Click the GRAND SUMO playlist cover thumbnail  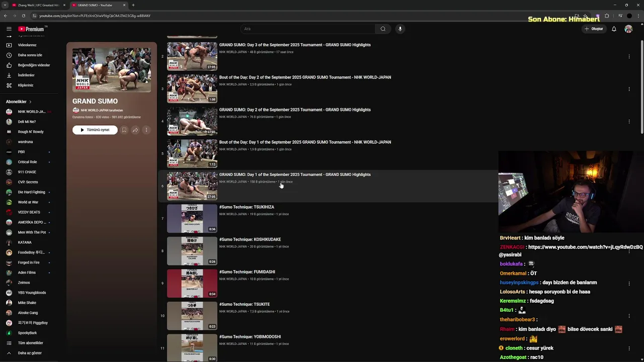112,70
